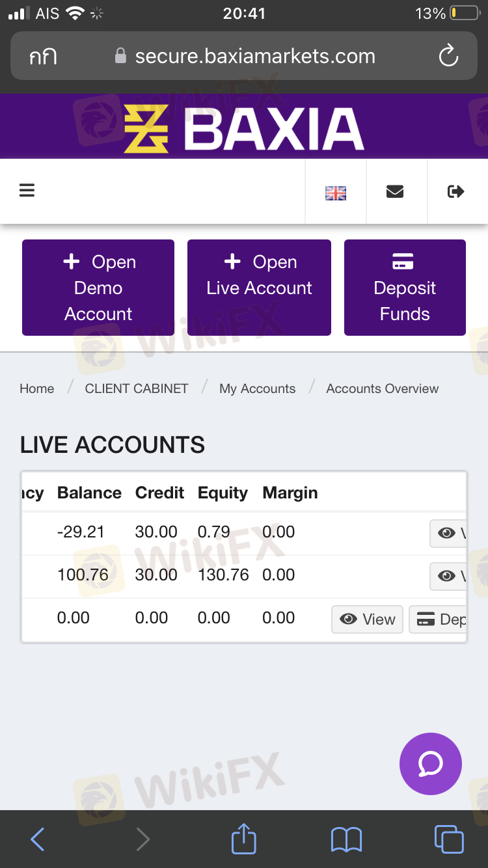View the account with zero balance

coord(368,619)
